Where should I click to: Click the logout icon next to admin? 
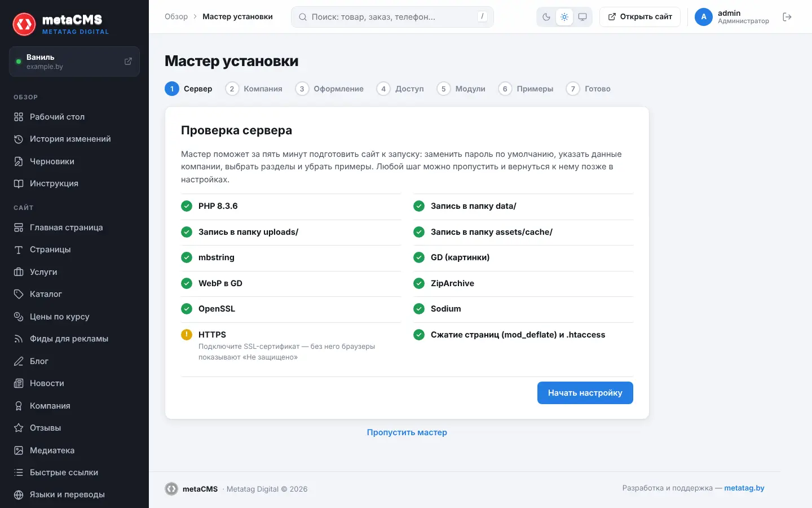[787, 17]
